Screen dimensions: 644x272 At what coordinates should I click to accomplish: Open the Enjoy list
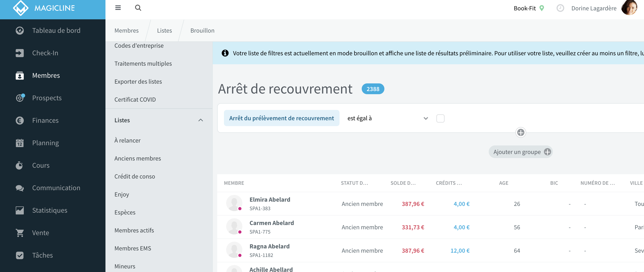(122, 194)
